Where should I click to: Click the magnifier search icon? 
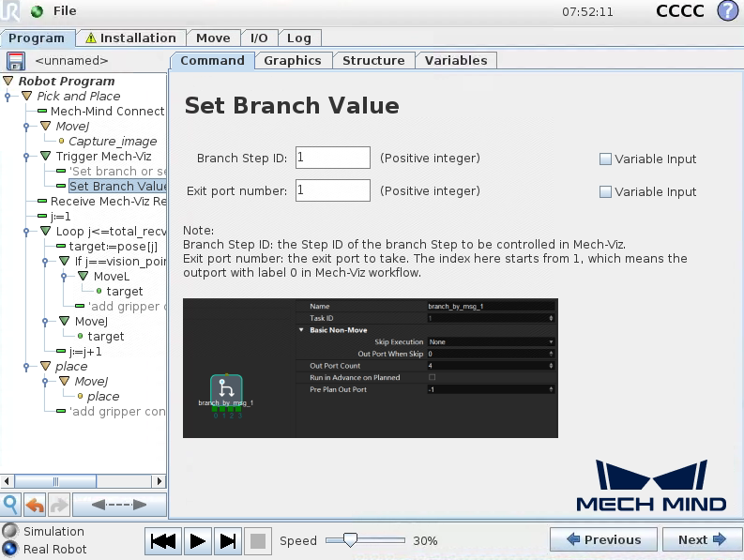pos(10,505)
